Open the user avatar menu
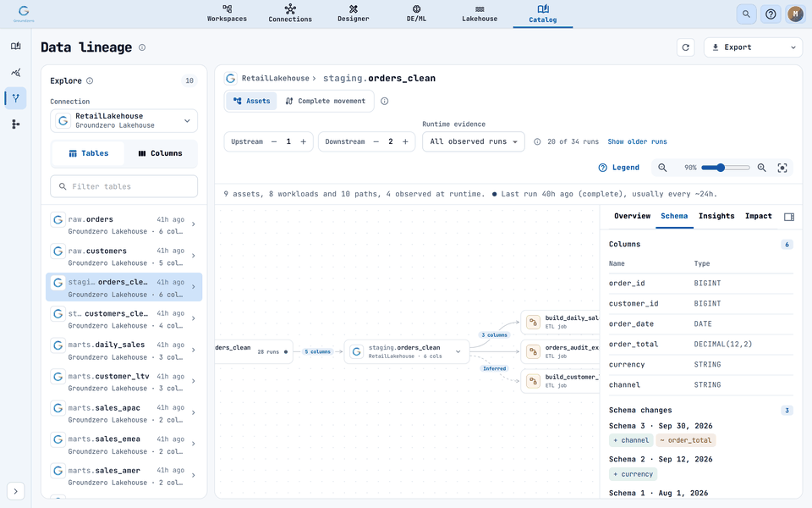Viewport: 812px width, 508px height. coord(795,14)
